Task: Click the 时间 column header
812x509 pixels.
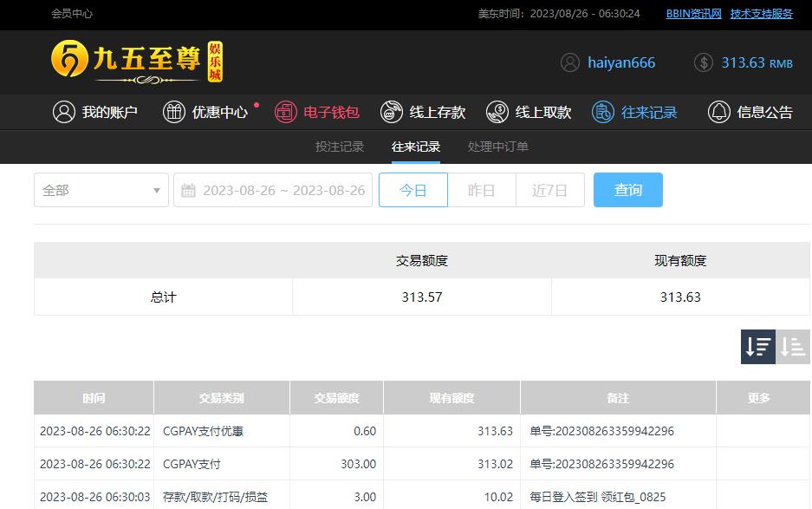Action: [94, 397]
